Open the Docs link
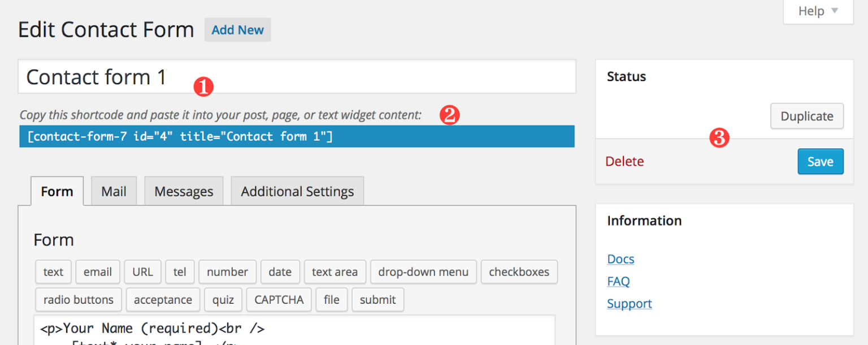 pos(620,258)
